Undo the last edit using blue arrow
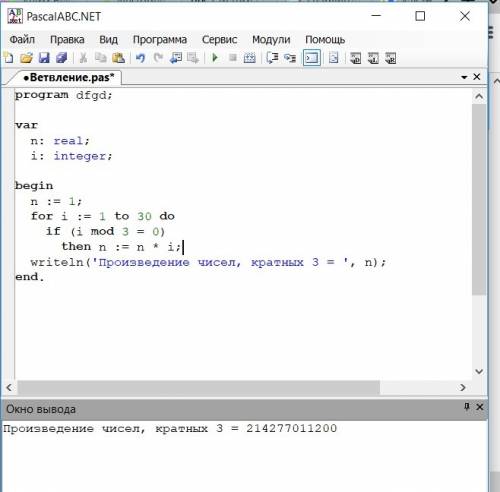This screenshot has width=500, height=492. coord(140,58)
